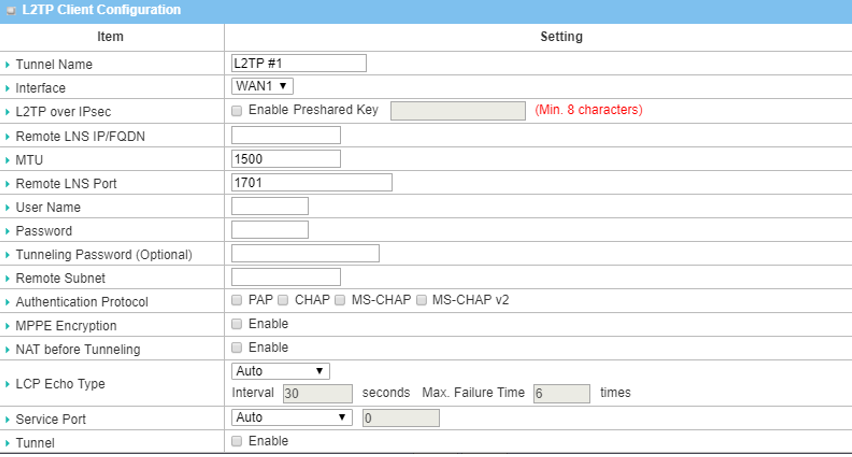Screen dimensions: 852x457
Task: Check the PAP authentication protocol box
Action: (x=237, y=300)
